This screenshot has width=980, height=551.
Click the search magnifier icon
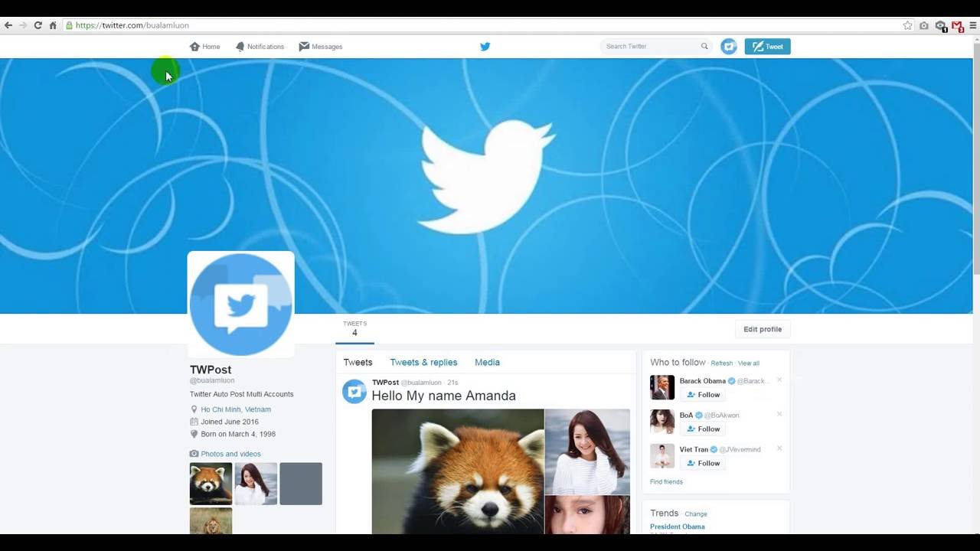pyautogui.click(x=704, y=46)
